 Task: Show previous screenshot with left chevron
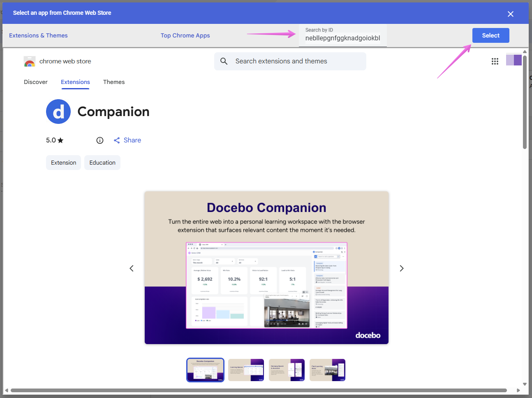[x=132, y=268]
